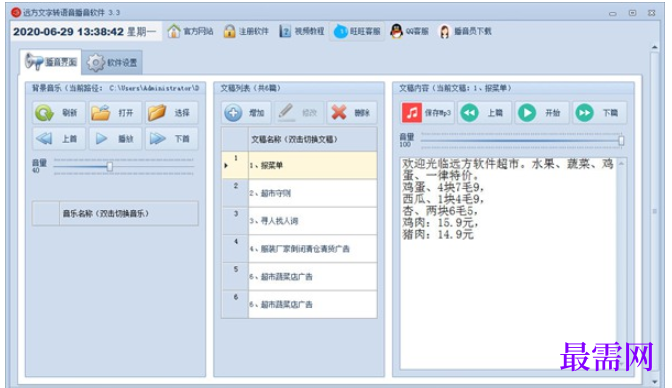Switch to the 播音界面 tab
This screenshot has width=672, height=388.
(x=51, y=62)
